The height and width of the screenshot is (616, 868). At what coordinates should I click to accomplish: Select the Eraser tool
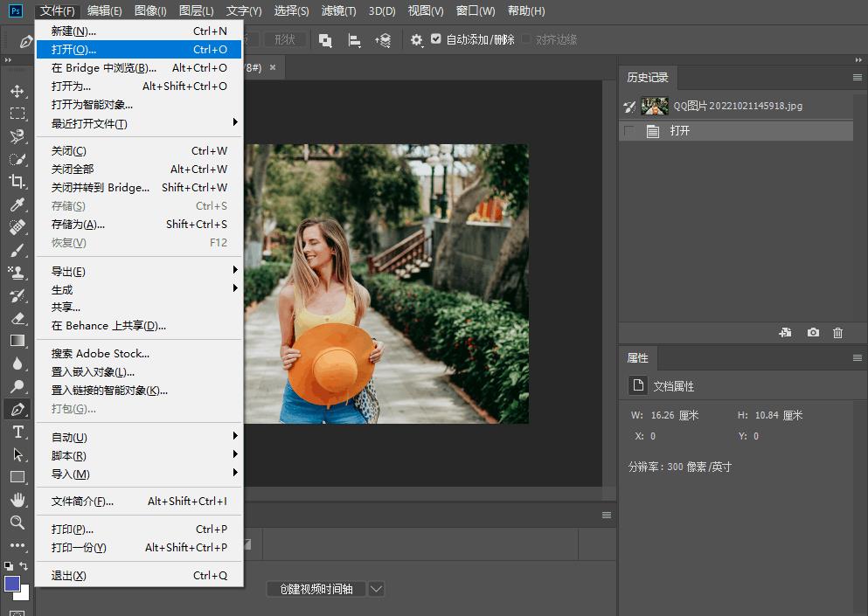(17, 318)
